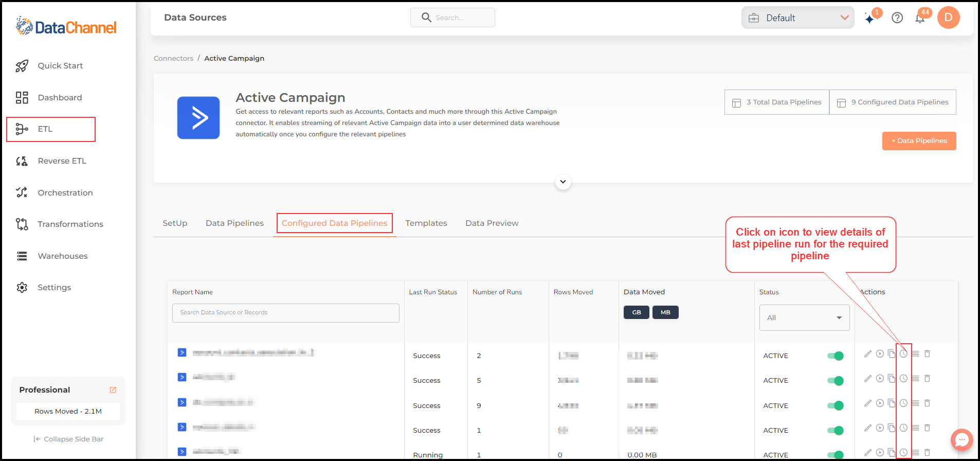Copy the Success pipeline with 1 run
980x461 pixels.
892,428
